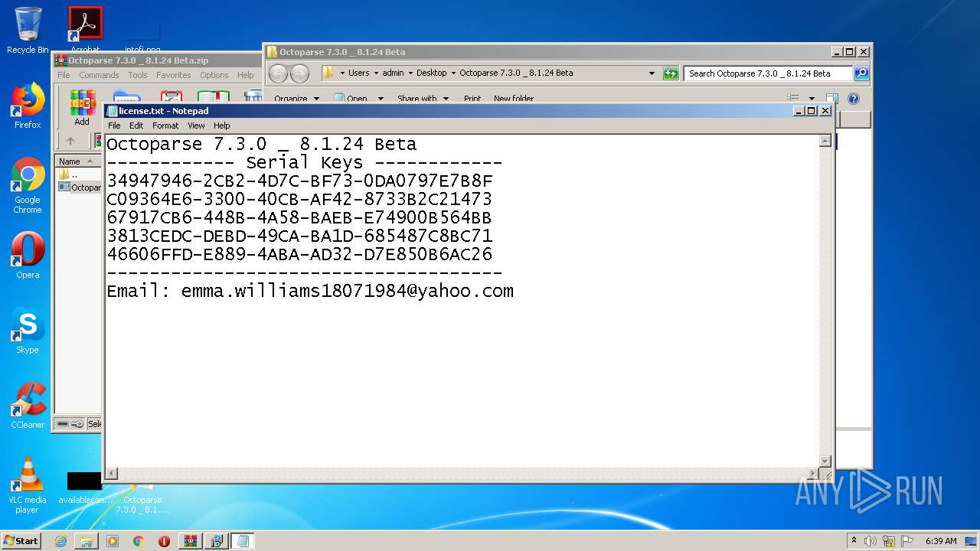Click the Name column header in WinRAR
Image resolution: width=980 pixels, height=551 pixels.
pos(78,161)
